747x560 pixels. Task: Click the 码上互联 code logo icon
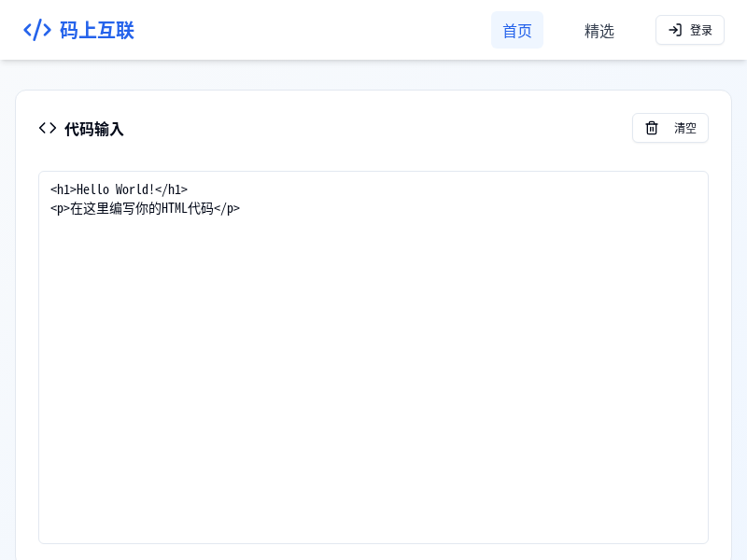(37, 30)
